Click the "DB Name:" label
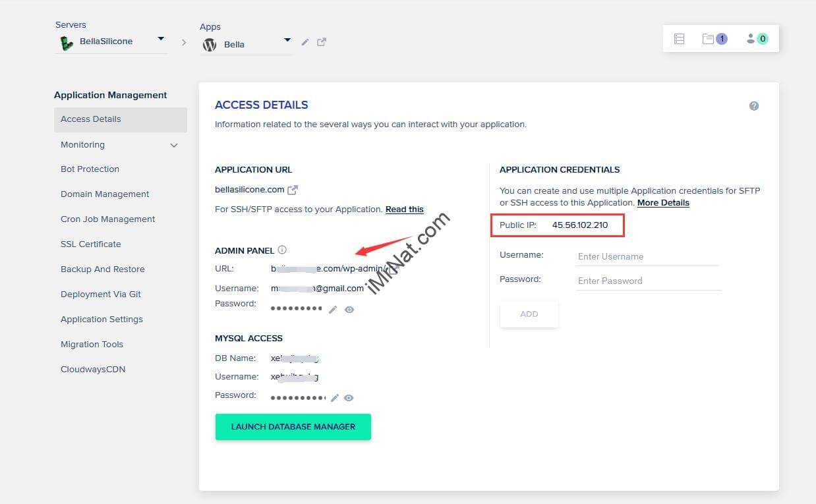The height and width of the screenshot is (504, 816). (235, 358)
